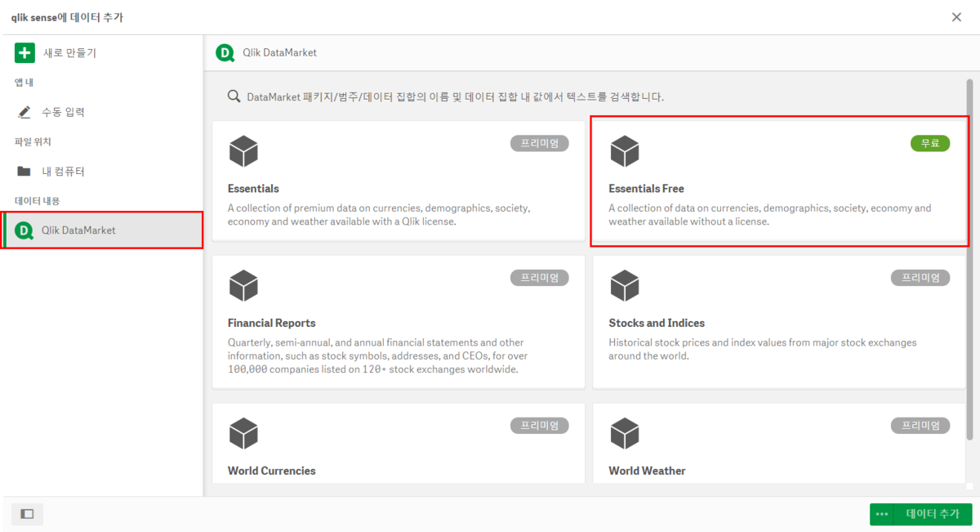Click the Financial Reports cube icon
The height and width of the screenshot is (532, 980).
[x=243, y=286]
